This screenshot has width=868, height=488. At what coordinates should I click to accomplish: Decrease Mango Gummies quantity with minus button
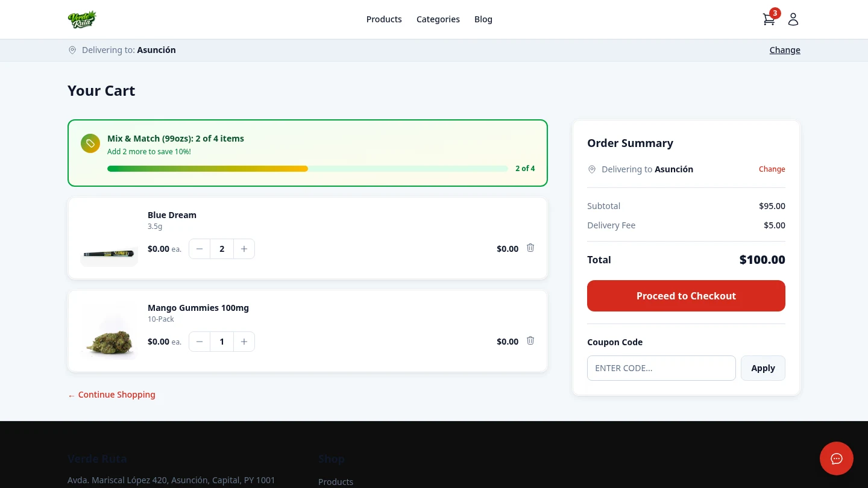pyautogui.click(x=199, y=342)
